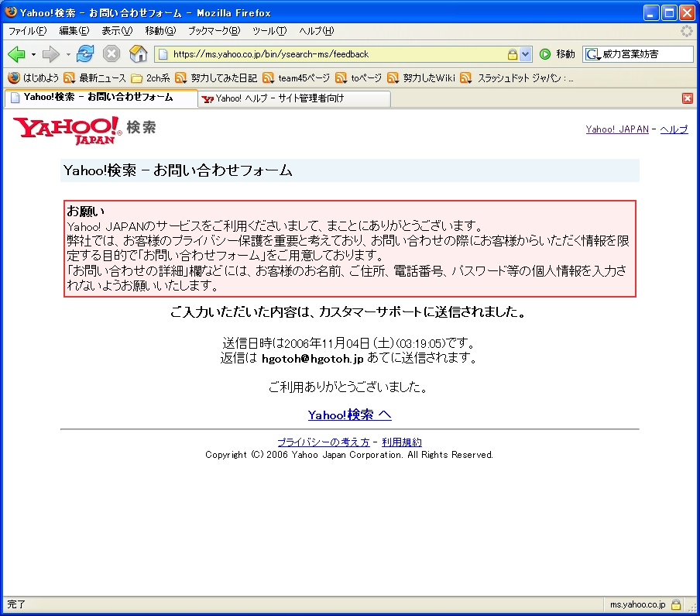The height and width of the screenshot is (616, 700).
Task: Open the Back history dropdown arrow
Action: pos(33,54)
